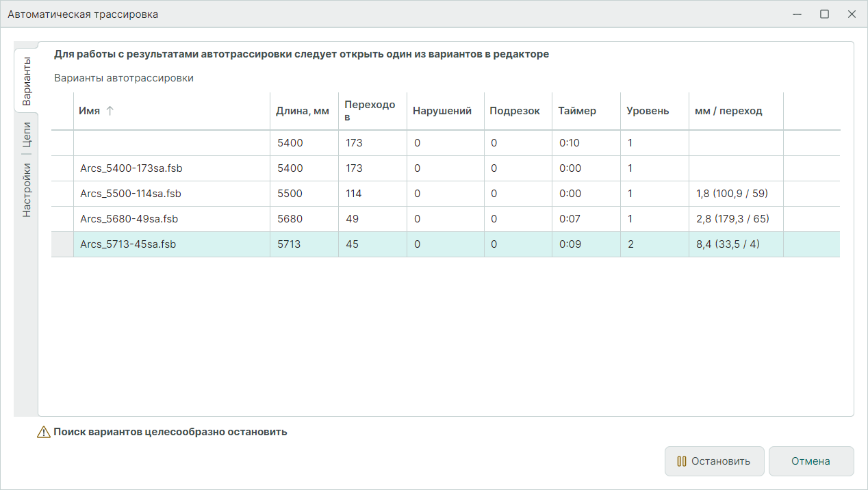Click the Переходов column header
This screenshot has height=490, width=868.
tap(370, 111)
